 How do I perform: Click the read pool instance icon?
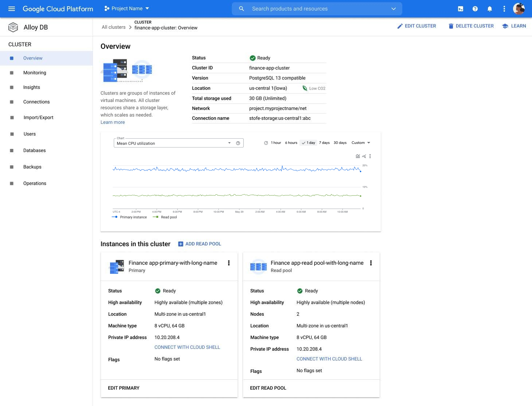pos(258,267)
